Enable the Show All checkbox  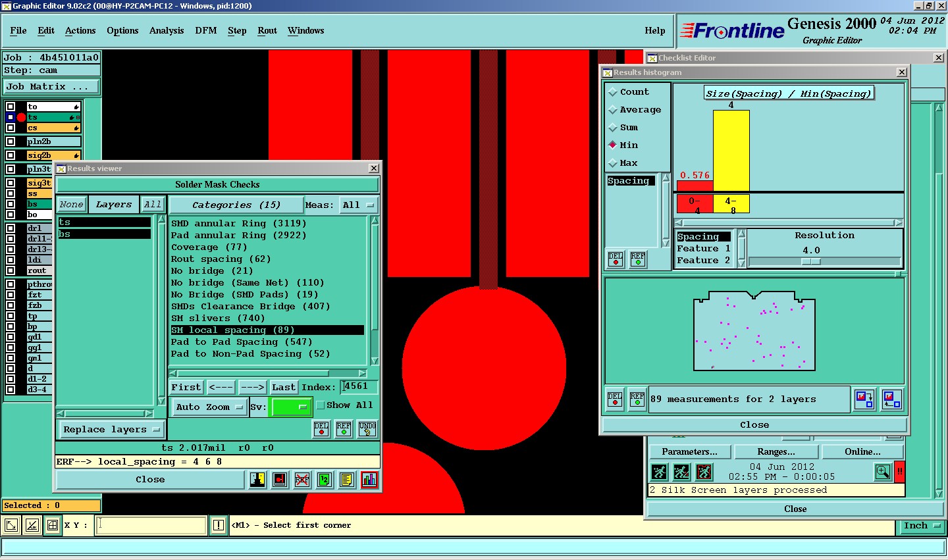321,405
